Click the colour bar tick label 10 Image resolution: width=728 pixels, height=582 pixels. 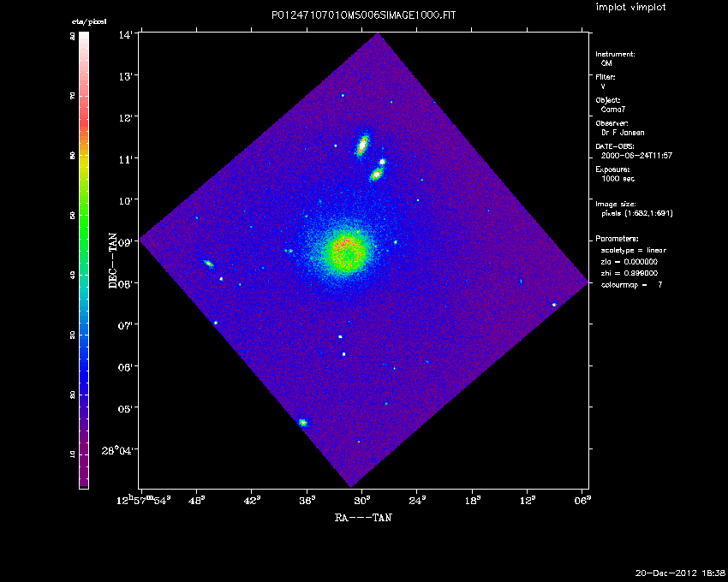[73, 454]
